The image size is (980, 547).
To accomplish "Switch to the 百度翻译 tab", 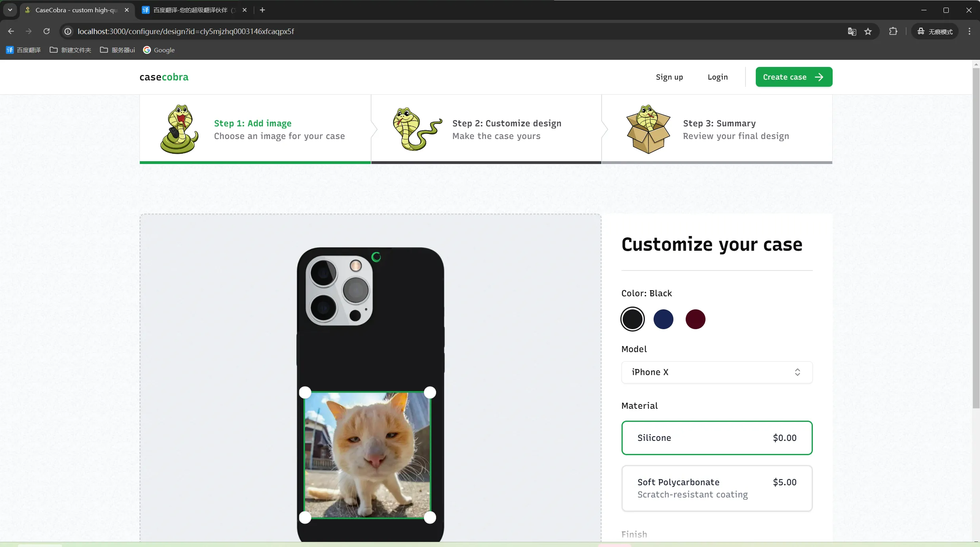I will coord(190,10).
